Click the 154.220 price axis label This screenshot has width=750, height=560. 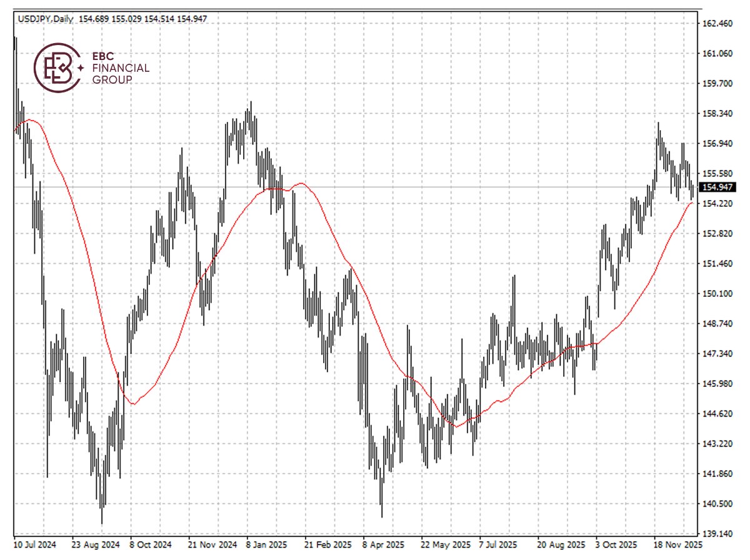pos(717,204)
